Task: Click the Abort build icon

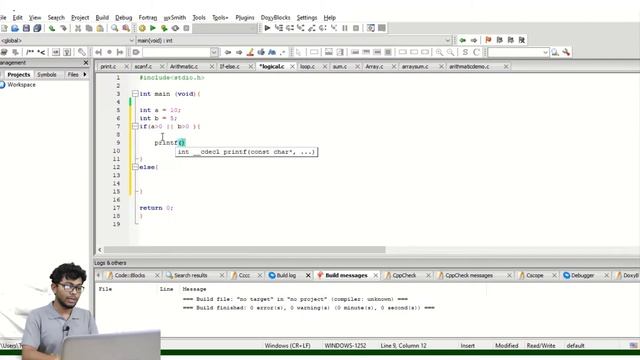Action: click(x=186, y=28)
